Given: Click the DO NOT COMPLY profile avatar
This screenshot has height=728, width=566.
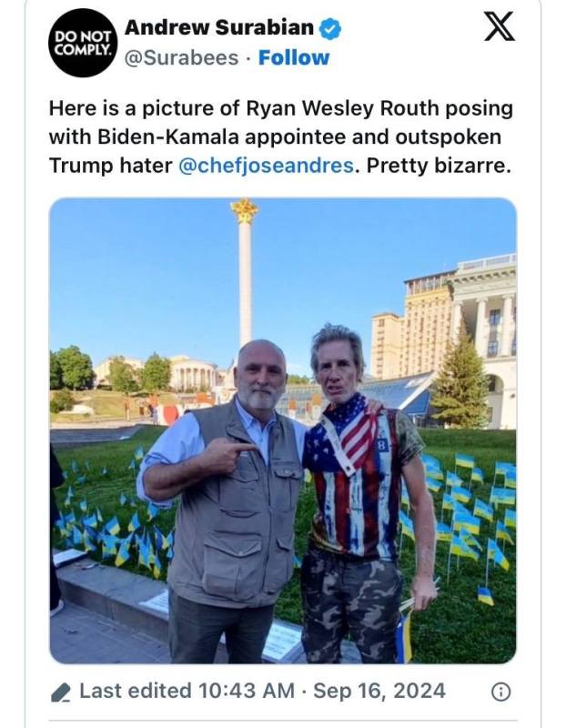Looking at the screenshot, I should (x=83, y=43).
